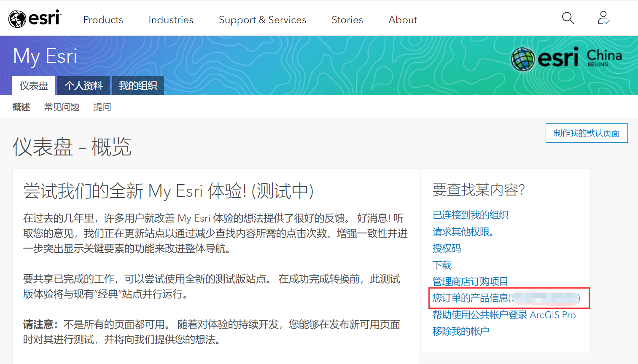Select the 概述 sub-tab

(22, 107)
